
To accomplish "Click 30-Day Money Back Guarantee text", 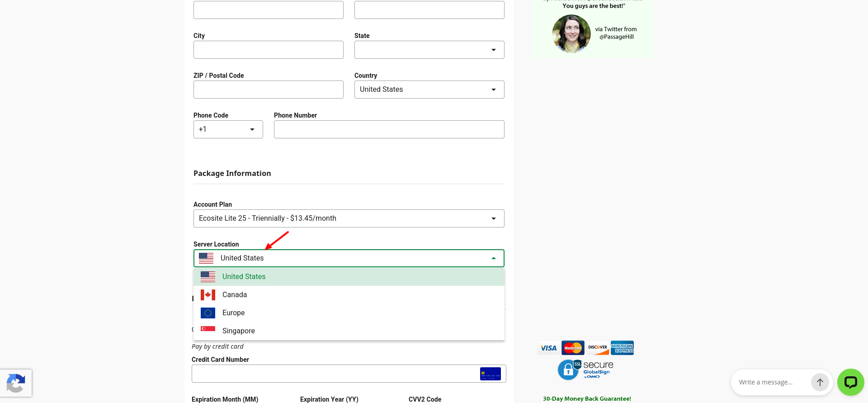I will coord(587,398).
